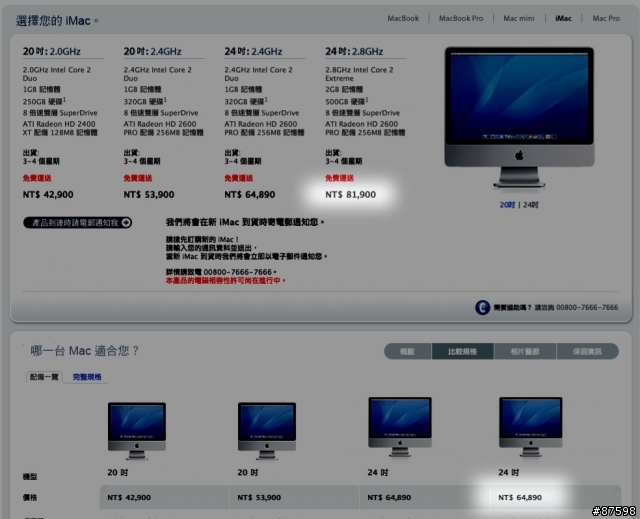Click last 24吋 iMac thumbnail in comparison
Screen dimensions: 640x519
click(530, 427)
